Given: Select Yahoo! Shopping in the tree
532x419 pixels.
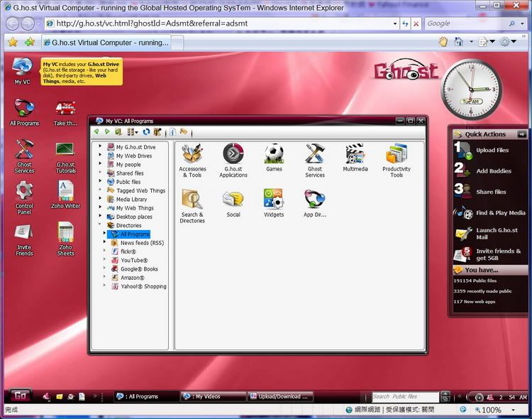Looking at the screenshot, I should (143, 286).
